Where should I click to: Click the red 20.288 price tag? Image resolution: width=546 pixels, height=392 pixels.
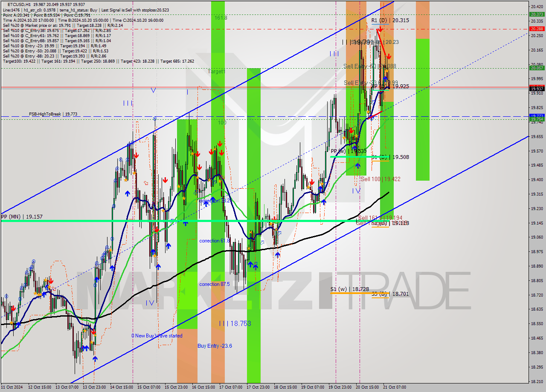pos(537,29)
